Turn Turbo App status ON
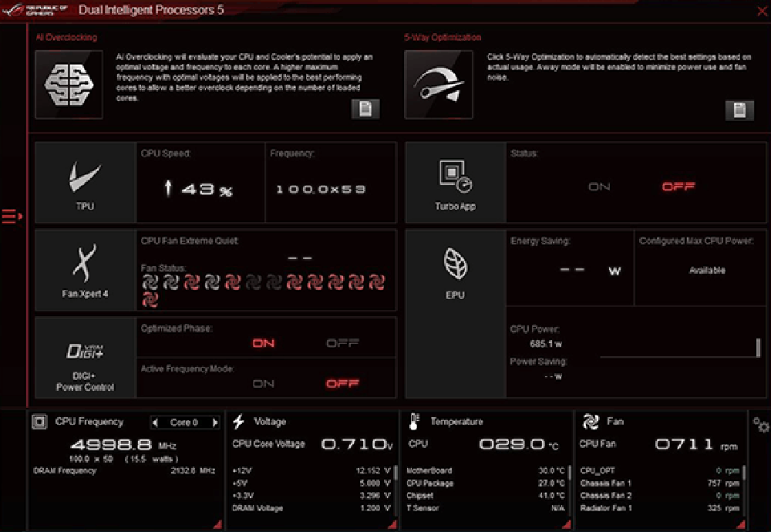This screenshot has height=532, width=771. point(599,187)
